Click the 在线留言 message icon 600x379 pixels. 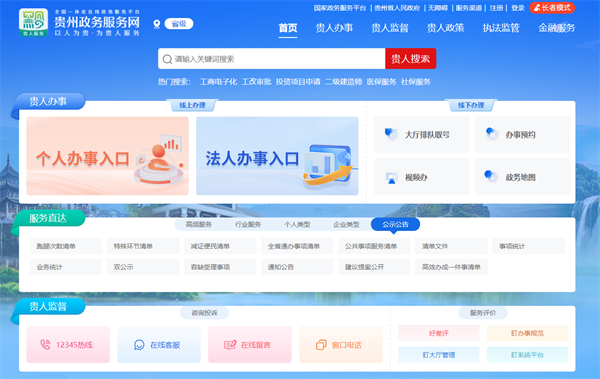[230, 345]
